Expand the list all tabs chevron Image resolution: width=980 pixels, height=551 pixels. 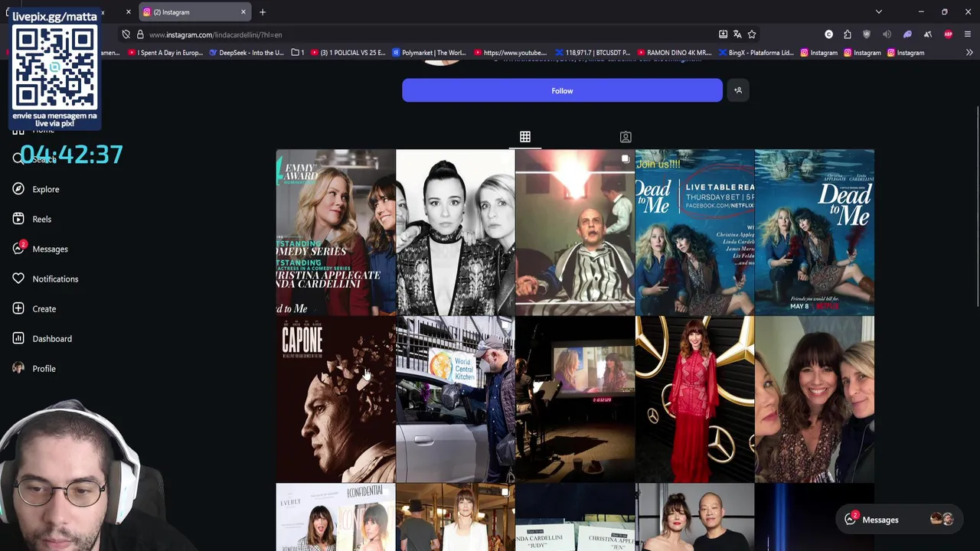pos(879,12)
